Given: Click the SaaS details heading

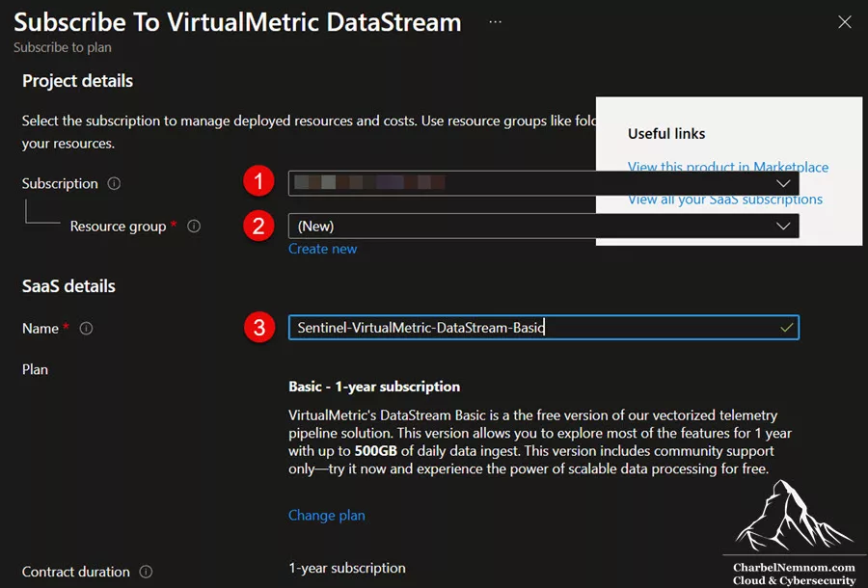Looking at the screenshot, I should tap(68, 286).
